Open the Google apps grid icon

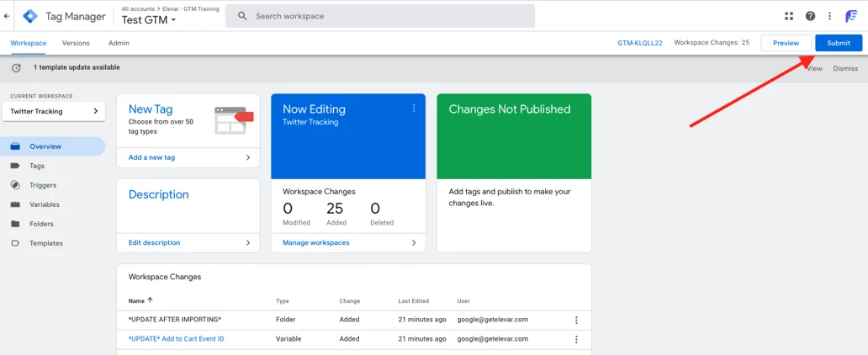(789, 16)
